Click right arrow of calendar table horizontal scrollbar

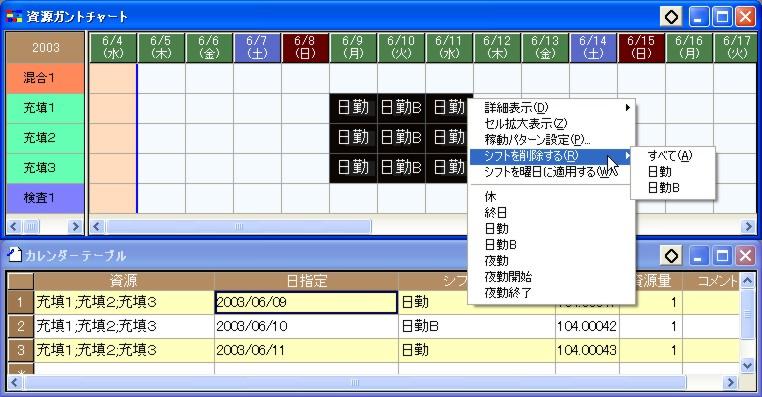click(730, 383)
